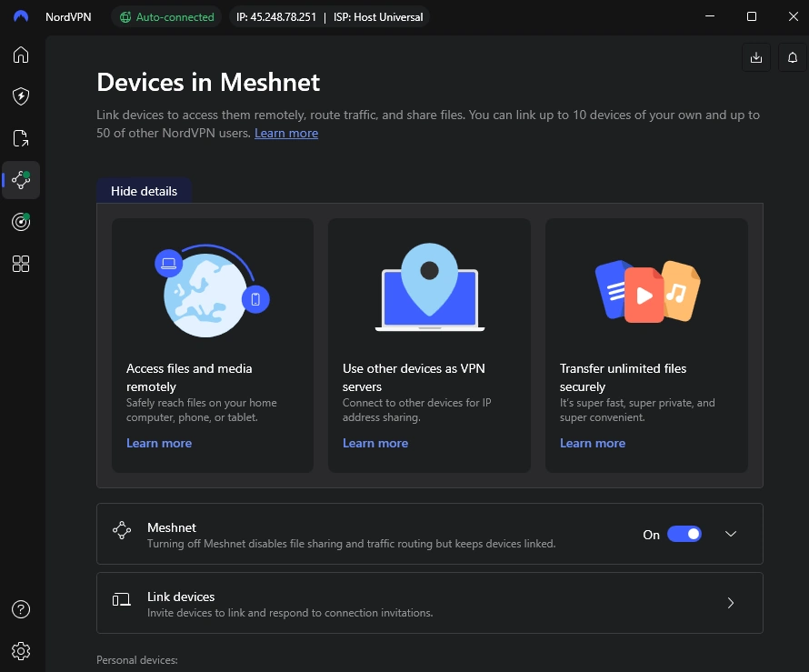
Task: Click the colorful files illustration
Action: pyautogui.click(x=647, y=292)
